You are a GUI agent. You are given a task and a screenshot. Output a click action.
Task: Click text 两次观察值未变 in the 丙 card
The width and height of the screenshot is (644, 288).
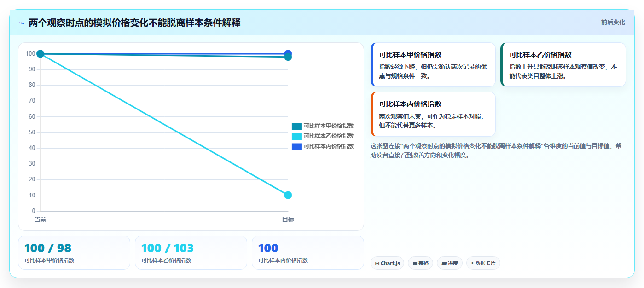[x=400, y=116]
